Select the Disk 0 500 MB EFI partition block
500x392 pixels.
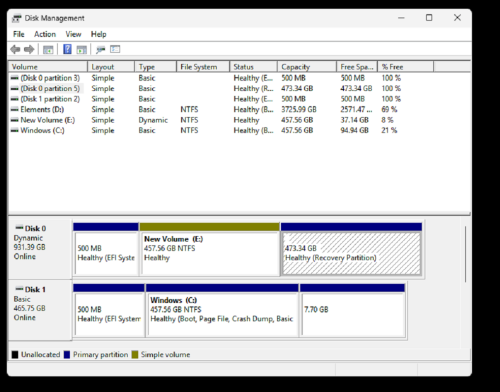[106, 250]
